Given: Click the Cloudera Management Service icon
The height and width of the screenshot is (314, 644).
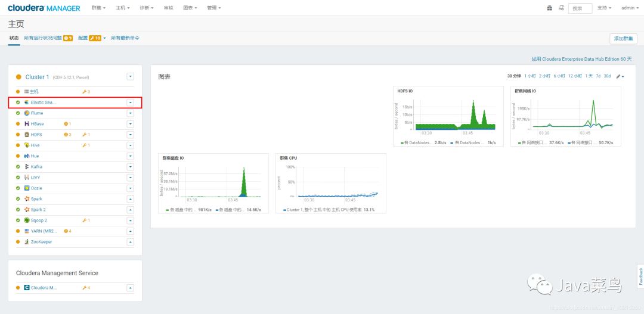Looking at the screenshot, I should coord(27,288).
